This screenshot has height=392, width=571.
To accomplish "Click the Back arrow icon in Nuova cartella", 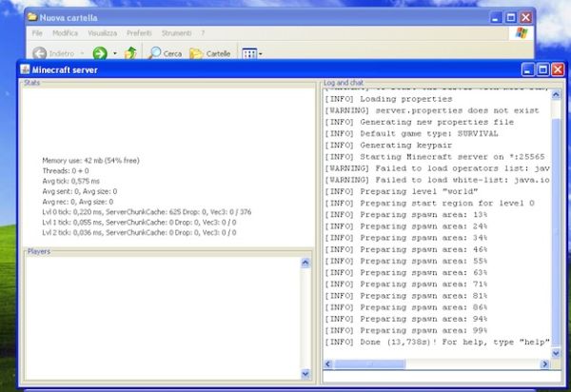I will click(x=39, y=53).
